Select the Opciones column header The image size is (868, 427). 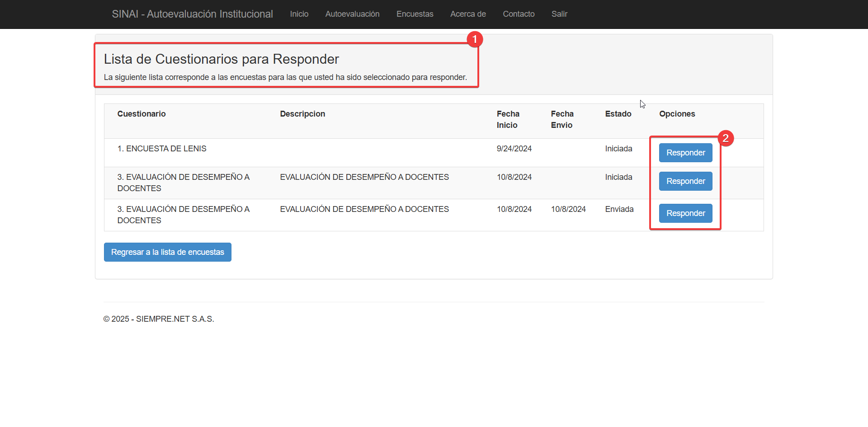pos(677,114)
